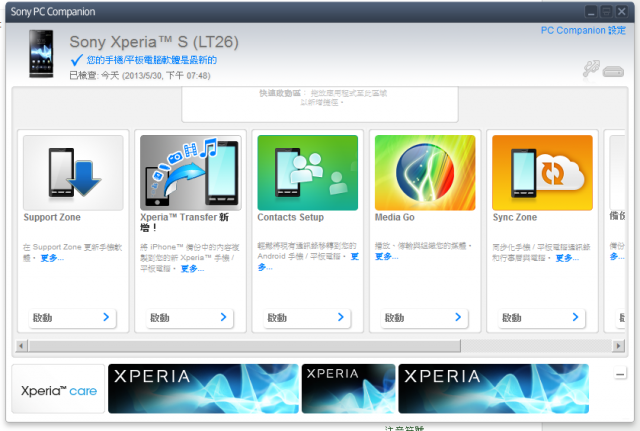Image resolution: width=640 pixels, height=431 pixels.
Task: Open 更多 link under Xperia Transfer
Action: coord(192,269)
